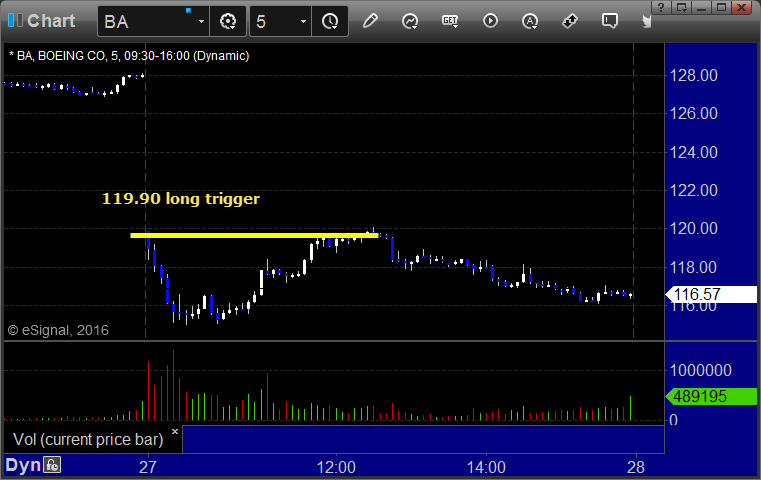This screenshot has width=761, height=480.
Task: Open the GET tools menu icon
Action: click(450, 21)
